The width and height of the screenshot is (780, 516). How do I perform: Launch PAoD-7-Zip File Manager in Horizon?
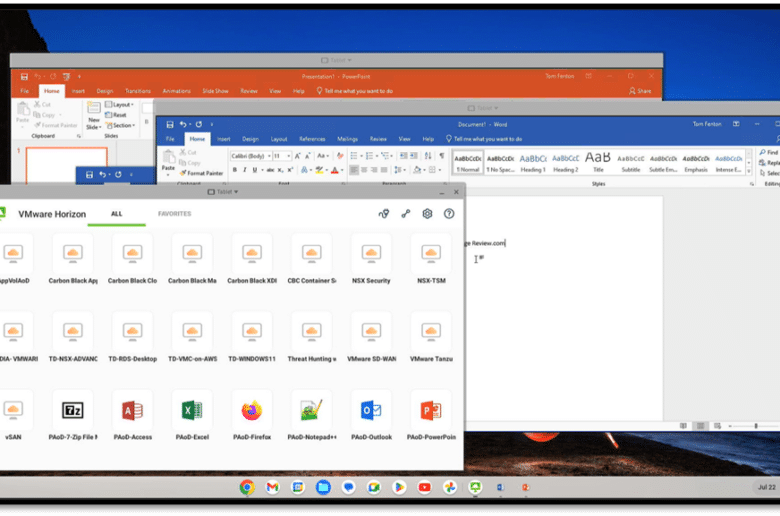(x=73, y=415)
